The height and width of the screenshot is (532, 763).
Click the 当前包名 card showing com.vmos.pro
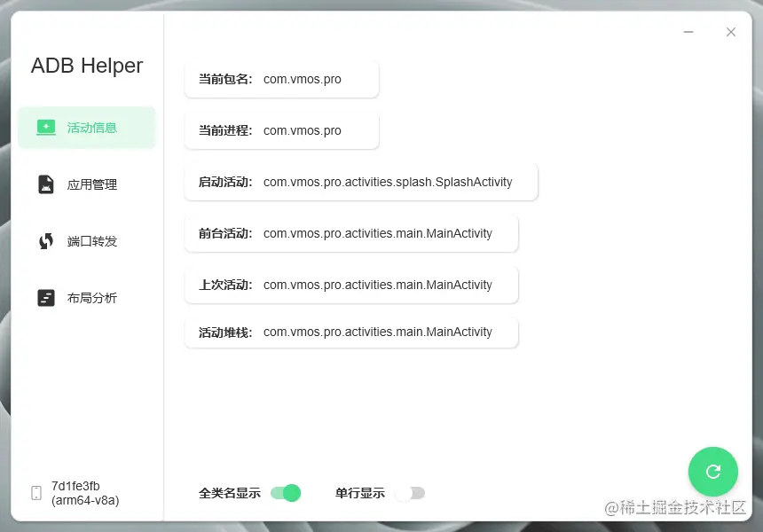pyautogui.click(x=281, y=79)
